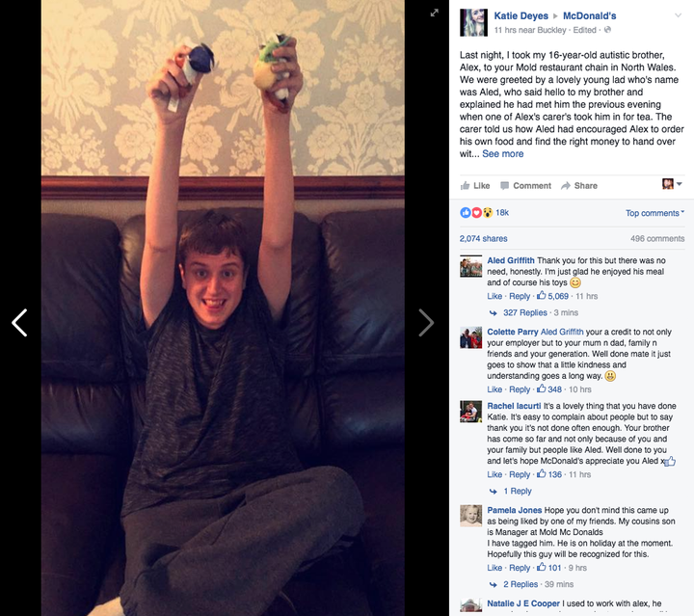The image size is (694, 616).
Task: Go to the previous photo with left arrow
Action: pyautogui.click(x=19, y=323)
